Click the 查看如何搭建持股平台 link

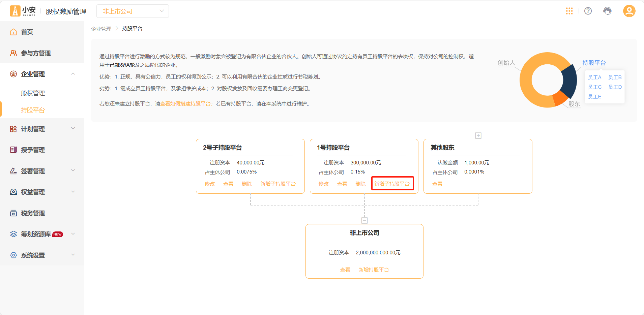point(185,104)
